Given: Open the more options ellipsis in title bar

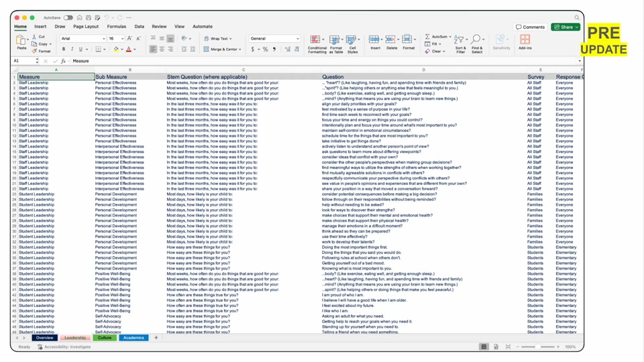Looking at the screenshot, I should pos(129,17).
